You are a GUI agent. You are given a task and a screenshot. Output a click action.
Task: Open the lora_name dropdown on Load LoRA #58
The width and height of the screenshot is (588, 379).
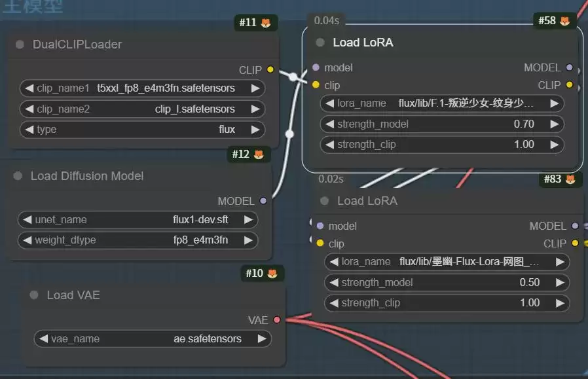(442, 103)
